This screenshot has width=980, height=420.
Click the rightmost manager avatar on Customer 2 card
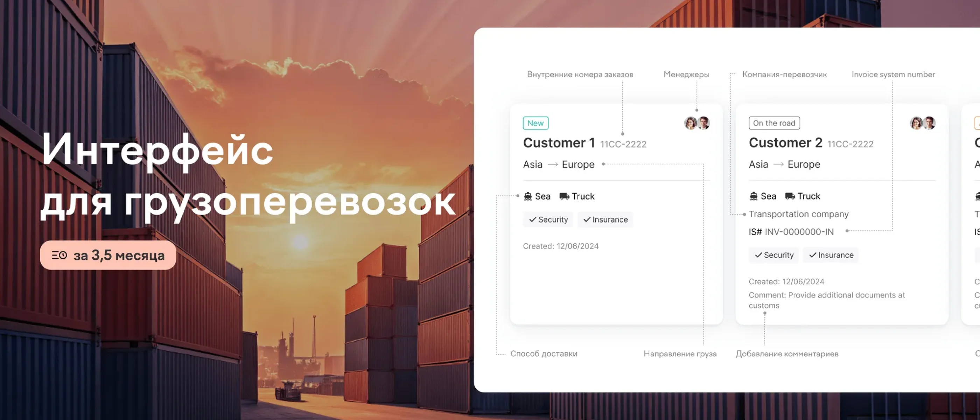[931, 123]
